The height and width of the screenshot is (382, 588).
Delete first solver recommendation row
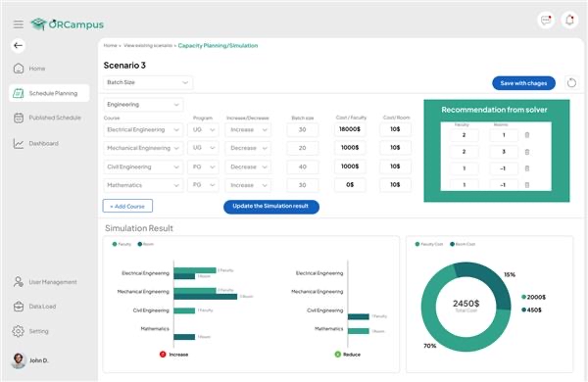click(527, 135)
